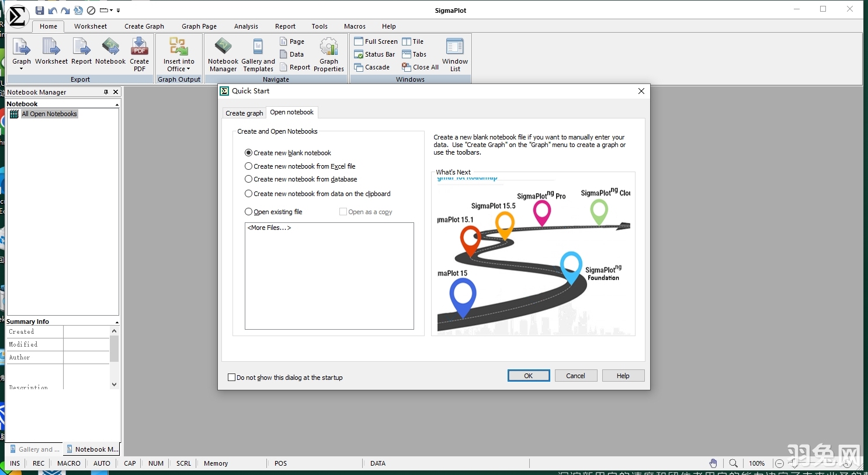The width and height of the screenshot is (868, 475).
Task: Collapse the Summary Info section
Action: point(117,322)
